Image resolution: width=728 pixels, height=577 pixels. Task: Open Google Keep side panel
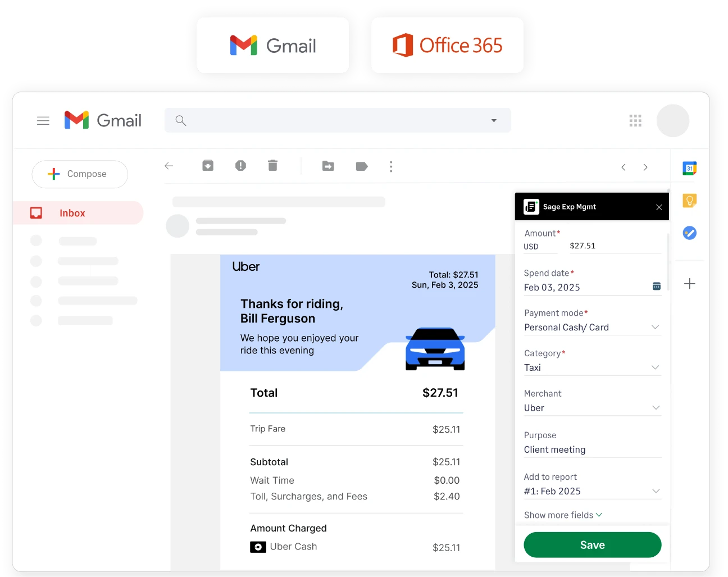(689, 200)
